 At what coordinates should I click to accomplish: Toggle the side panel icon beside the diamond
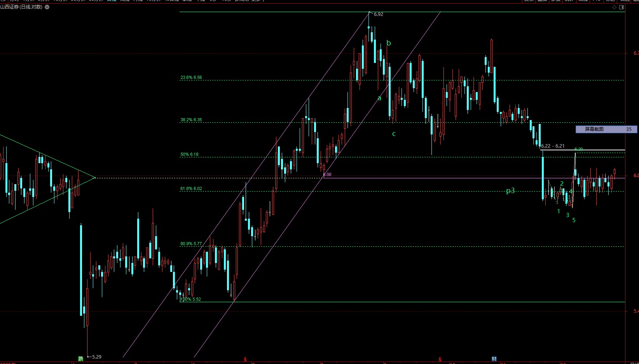pos(622,7)
